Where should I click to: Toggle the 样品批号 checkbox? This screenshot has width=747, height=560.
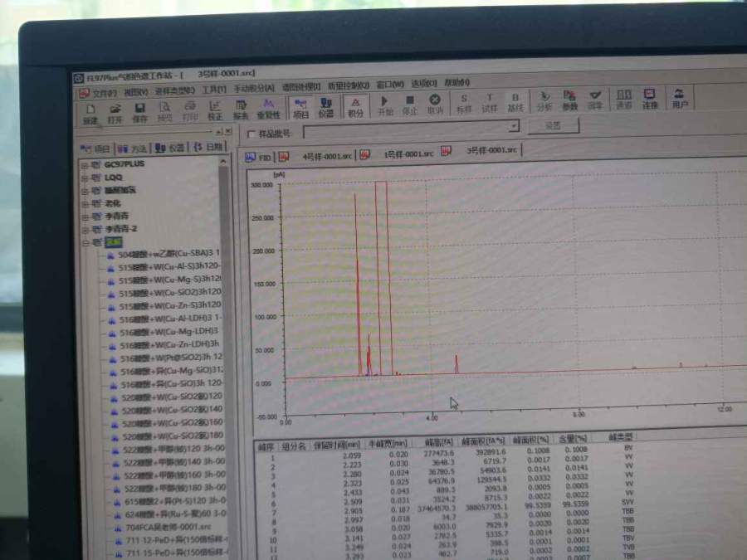[x=251, y=134]
